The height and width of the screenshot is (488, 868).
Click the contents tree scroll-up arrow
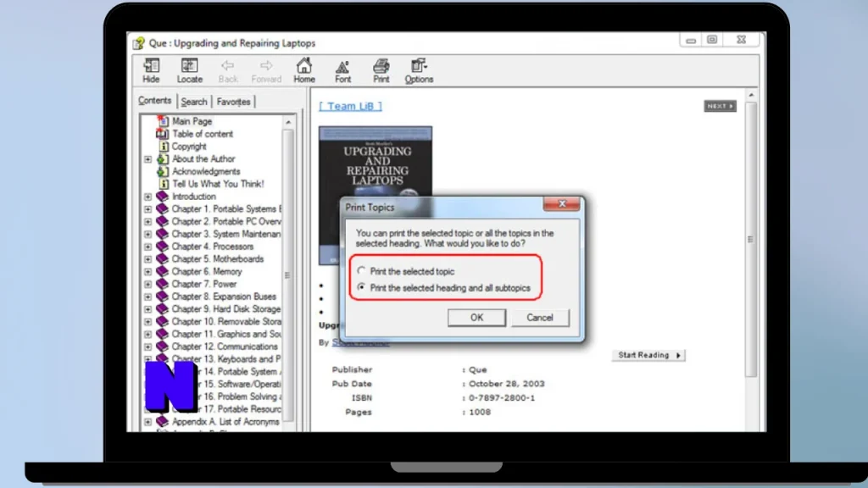click(288, 122)
